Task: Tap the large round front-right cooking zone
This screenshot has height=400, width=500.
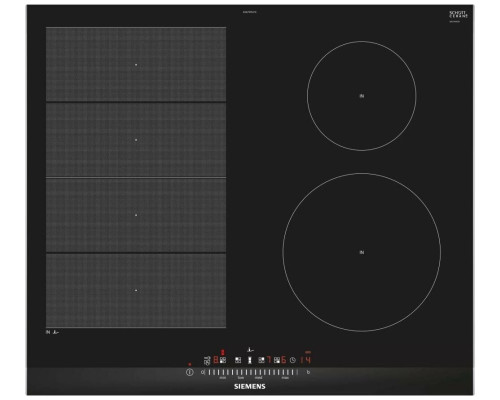Action: pos(362,252)
